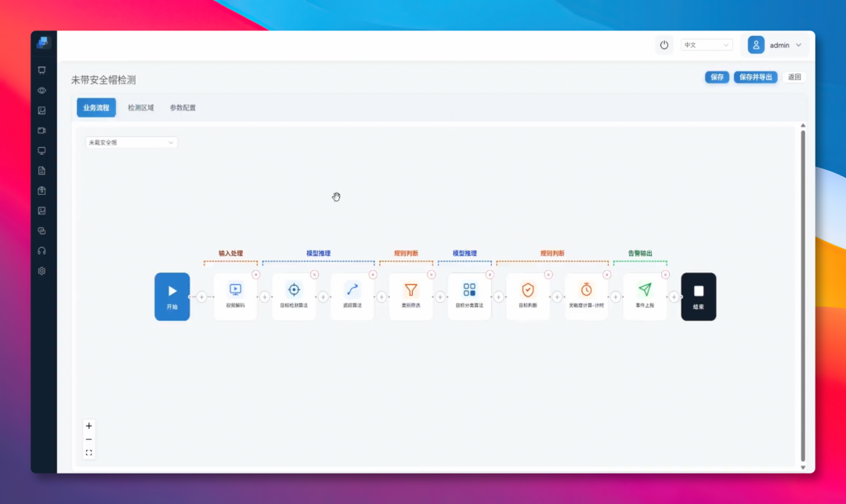Open the monitor icon in the sidebar
This screenshot has width=846, height=504.
point(42,151)
